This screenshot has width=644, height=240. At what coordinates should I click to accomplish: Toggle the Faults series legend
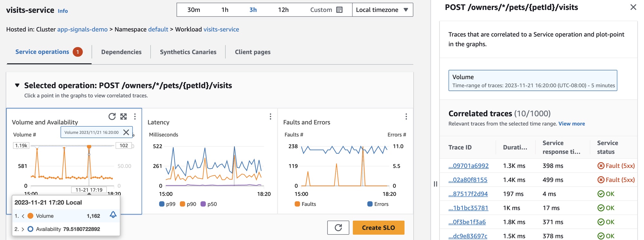[x=305, y=204]
